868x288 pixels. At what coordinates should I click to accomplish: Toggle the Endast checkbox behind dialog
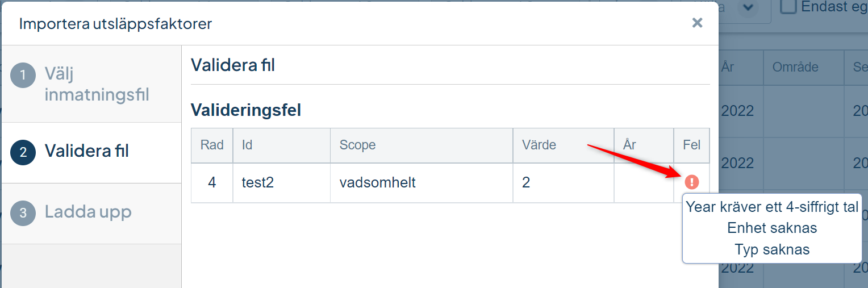coord(788,6)
